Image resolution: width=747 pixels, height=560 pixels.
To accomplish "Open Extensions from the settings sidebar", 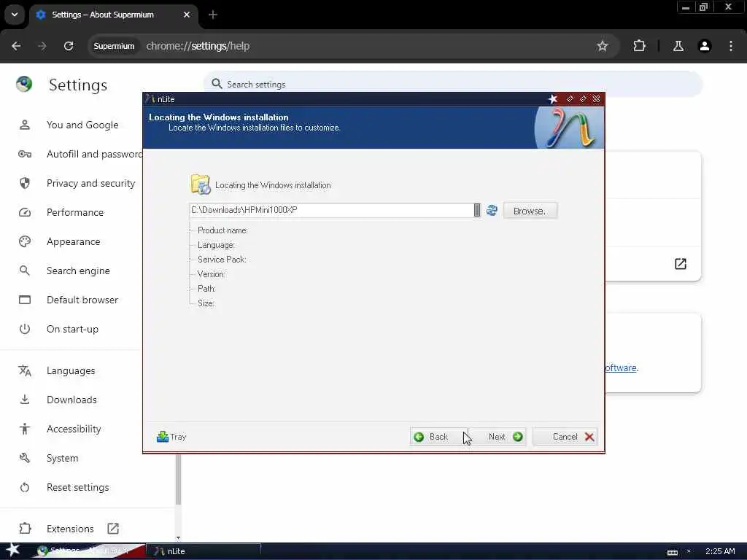I will coord(69,529).
